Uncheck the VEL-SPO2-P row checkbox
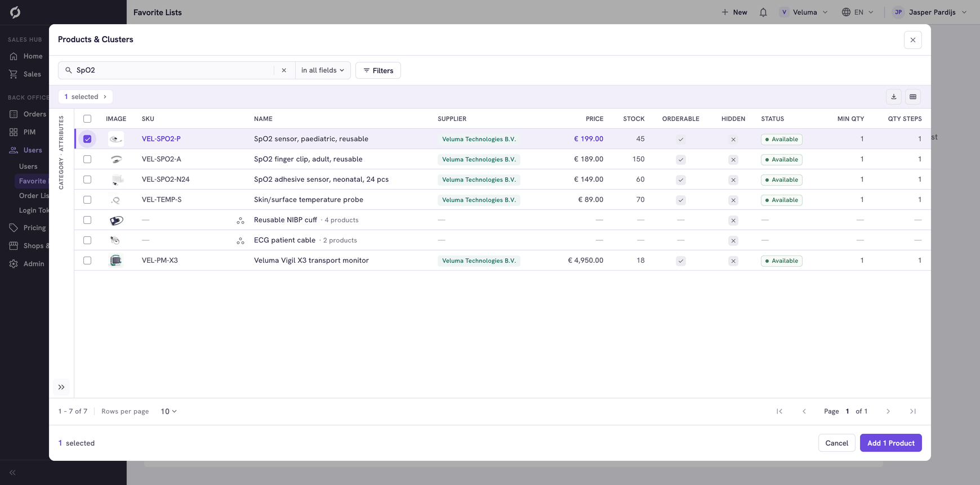The image size is (980, 485). click(87, 139)
